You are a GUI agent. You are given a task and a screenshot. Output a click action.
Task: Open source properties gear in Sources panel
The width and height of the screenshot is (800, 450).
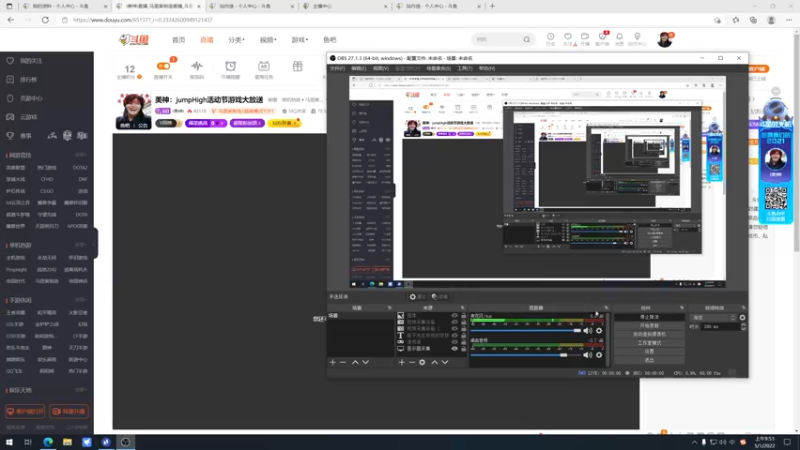(422, 362)
